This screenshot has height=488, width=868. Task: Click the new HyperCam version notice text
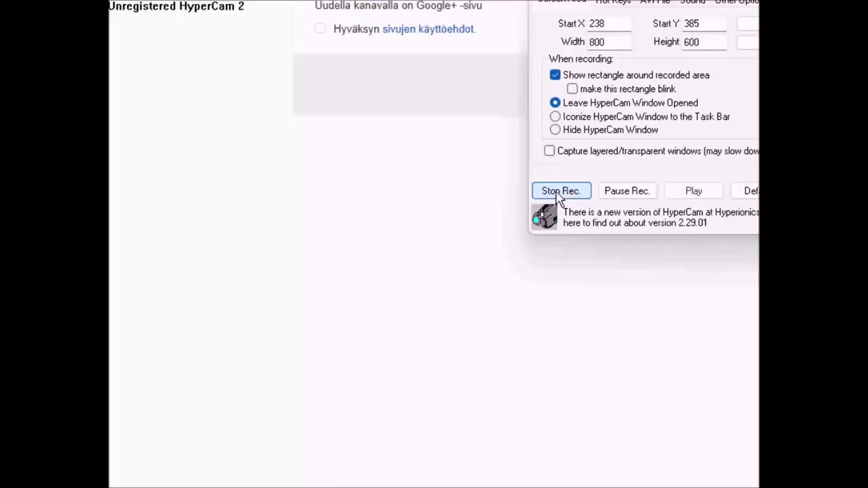pos(661,217)
